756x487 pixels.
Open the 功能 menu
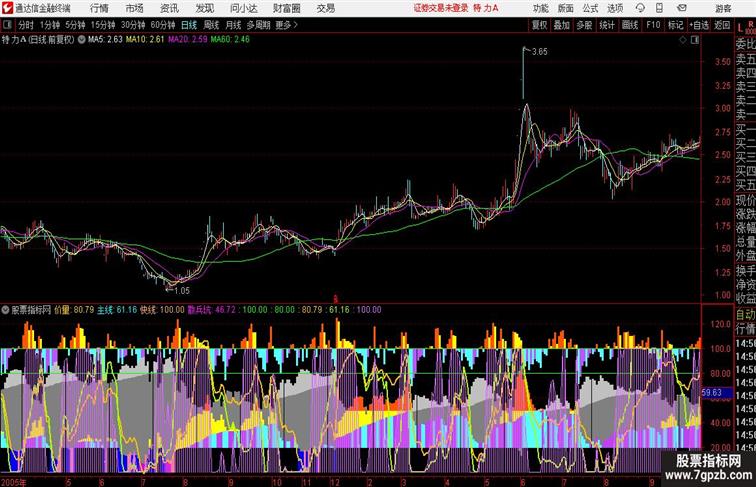540,8
